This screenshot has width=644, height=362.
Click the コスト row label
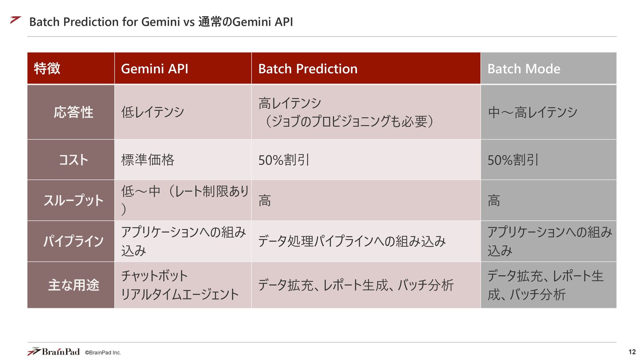point(71,160)
